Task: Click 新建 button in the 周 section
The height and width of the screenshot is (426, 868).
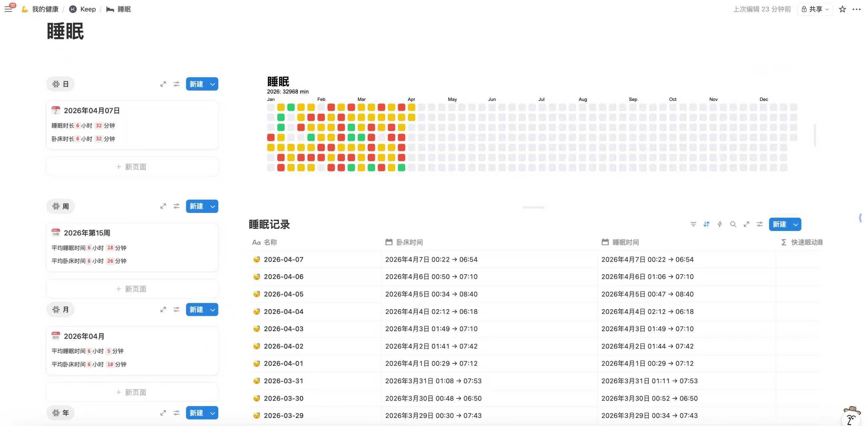Action: click(196, 206)
